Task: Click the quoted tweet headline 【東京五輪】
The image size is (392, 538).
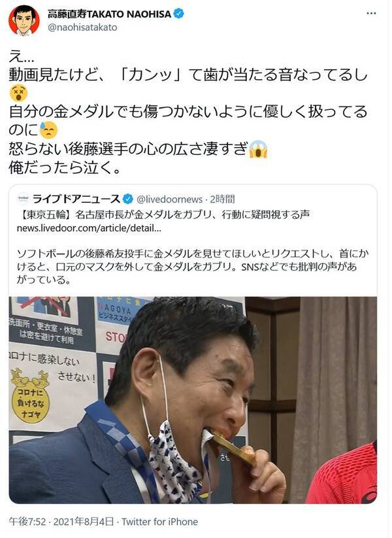Action: tap(163, 215)
